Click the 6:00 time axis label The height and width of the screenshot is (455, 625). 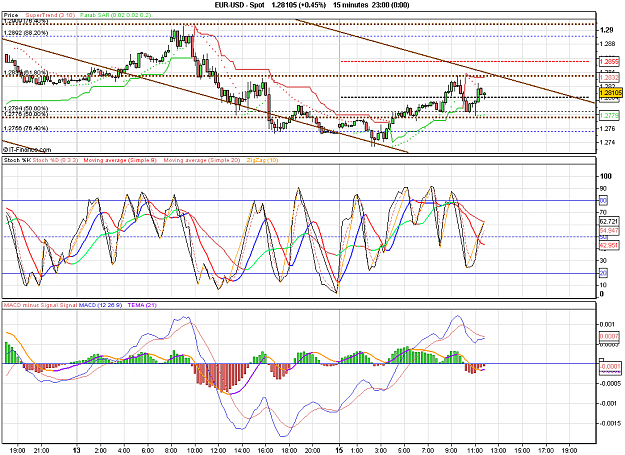pos(147,451)
